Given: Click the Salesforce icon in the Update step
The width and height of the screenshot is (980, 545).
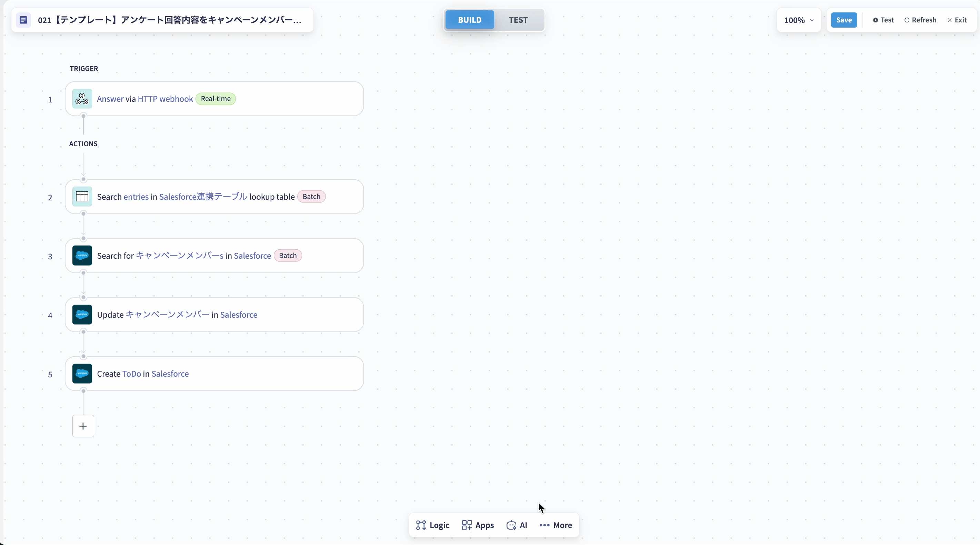Looking at the screenshot, I should click(x=82, y=314).
